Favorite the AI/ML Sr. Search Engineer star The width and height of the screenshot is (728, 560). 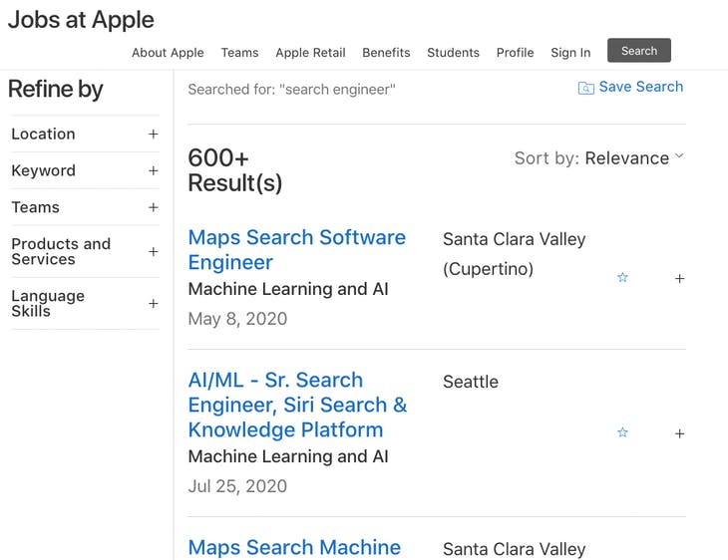pyautogui.click(x=622, y=432)
